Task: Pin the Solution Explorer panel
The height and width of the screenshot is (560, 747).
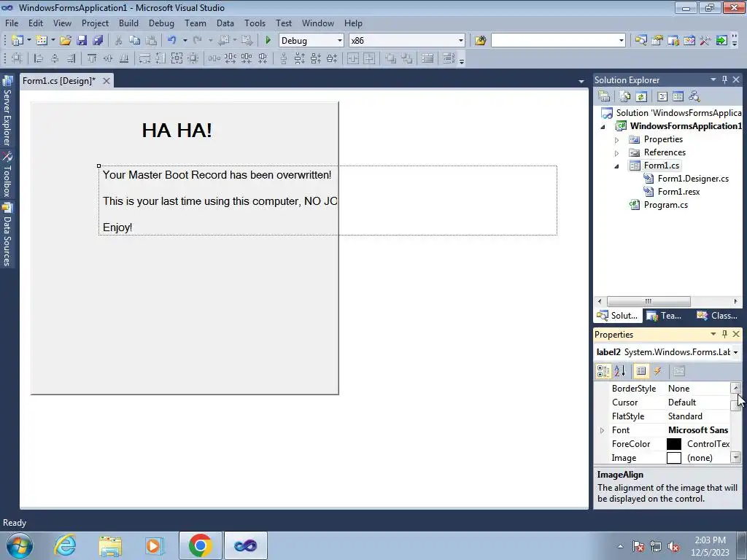Action: (x=724, y=79)
